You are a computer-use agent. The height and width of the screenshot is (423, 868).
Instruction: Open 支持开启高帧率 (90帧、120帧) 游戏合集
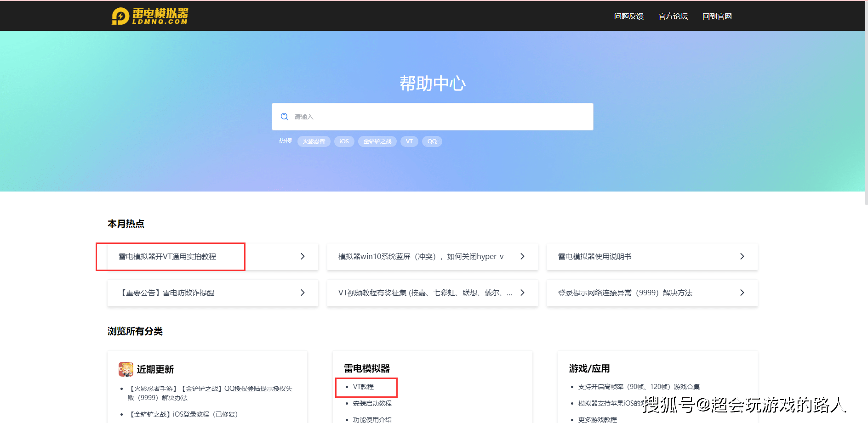639,387
